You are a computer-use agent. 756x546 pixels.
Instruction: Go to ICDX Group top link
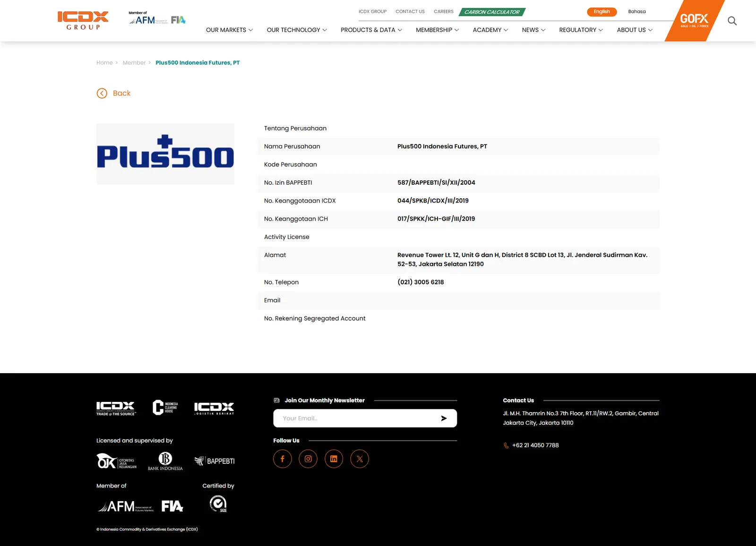[372, 12]
